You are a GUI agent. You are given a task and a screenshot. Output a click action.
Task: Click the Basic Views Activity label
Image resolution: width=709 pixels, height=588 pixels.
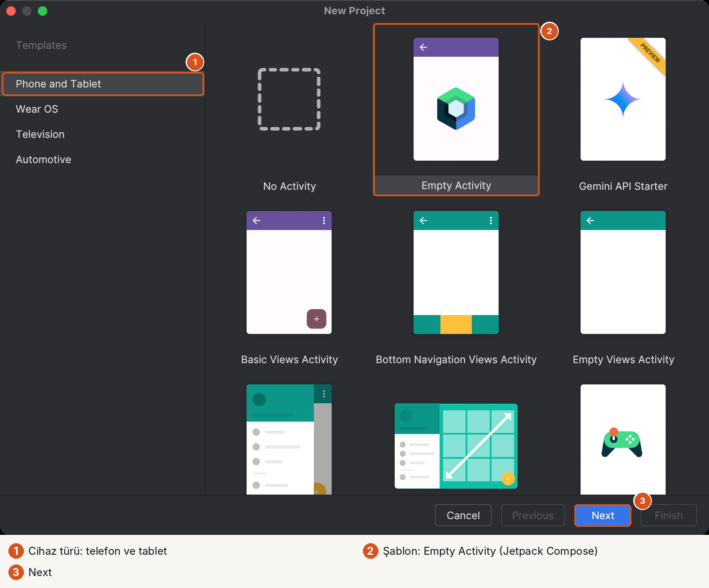tap(289, 359)
